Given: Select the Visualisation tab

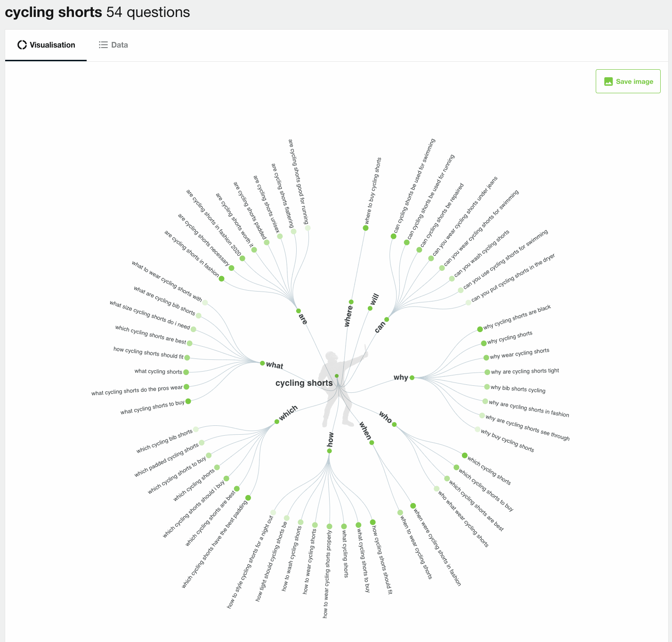Looking at the screenshot, I should pyautogui.click(x=46, y=45).
